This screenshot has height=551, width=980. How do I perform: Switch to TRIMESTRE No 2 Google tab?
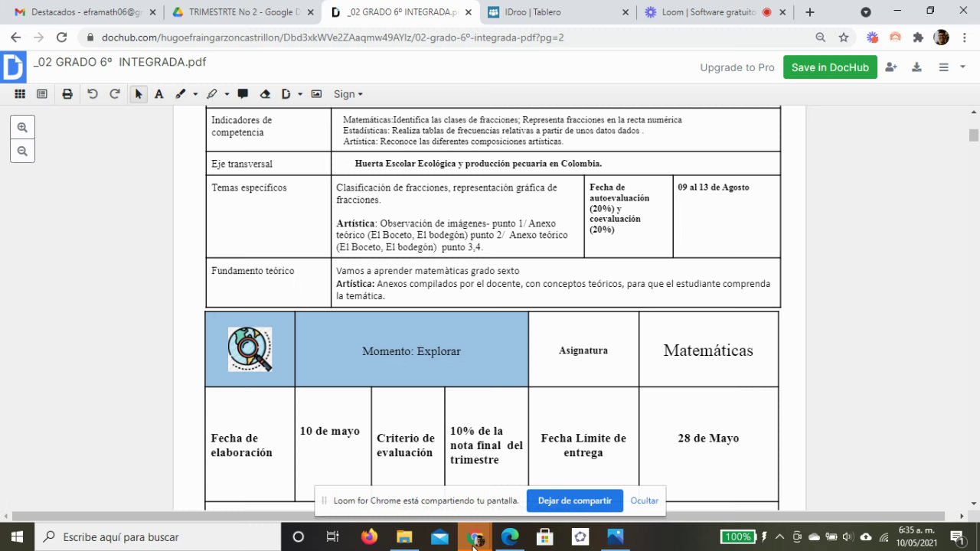click(x=241, y=12)
